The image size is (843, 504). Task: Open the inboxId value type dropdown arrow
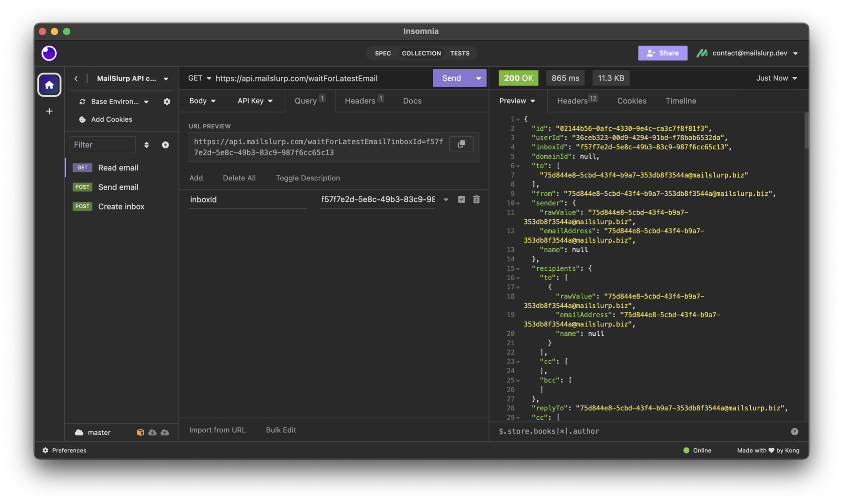[446, 200]
